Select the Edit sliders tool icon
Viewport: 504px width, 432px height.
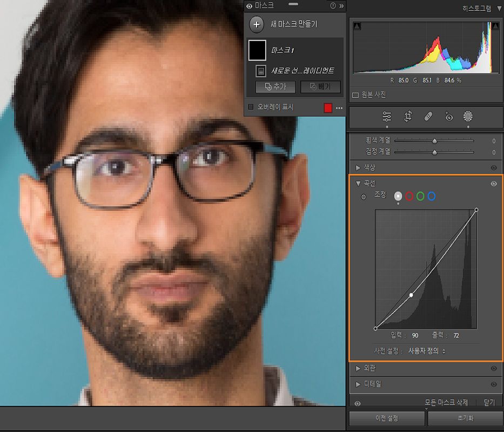click(x=387, y=116)
